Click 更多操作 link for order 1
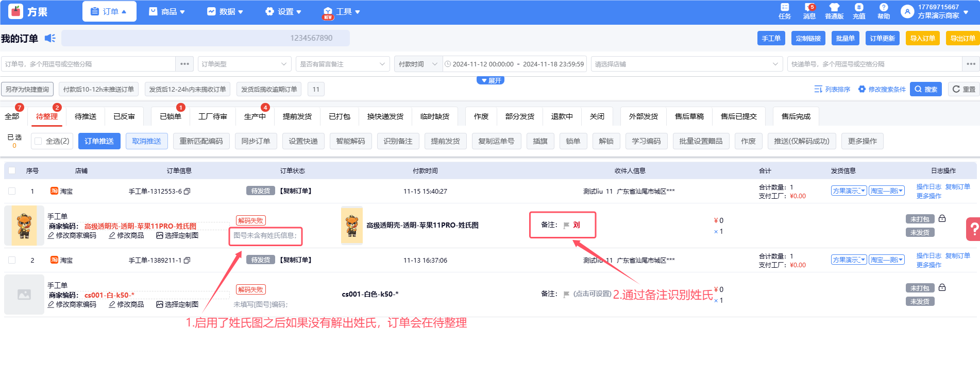Viewport: 980px width, 379px height. coord(928,196)
